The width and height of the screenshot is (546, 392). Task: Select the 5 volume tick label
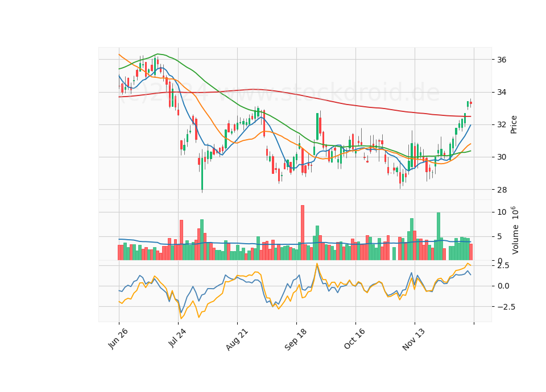pos(499,237)
